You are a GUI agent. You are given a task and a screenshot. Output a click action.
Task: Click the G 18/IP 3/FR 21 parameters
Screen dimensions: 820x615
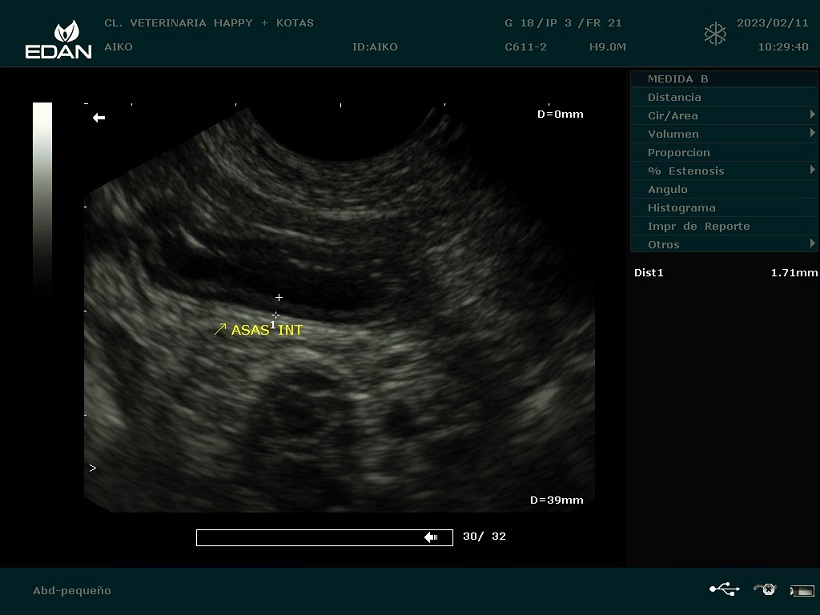coord(563,23)
